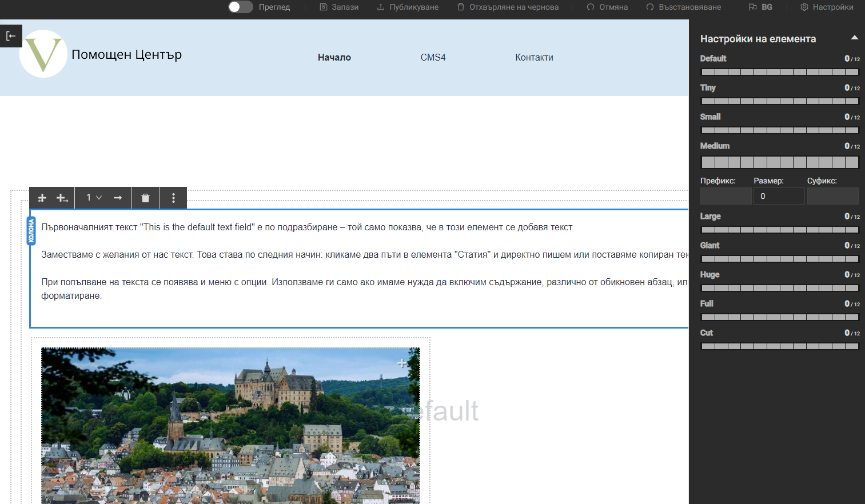Open the three-dot more options menu
The image size is (865, 504).
click(x=174, y=198)
